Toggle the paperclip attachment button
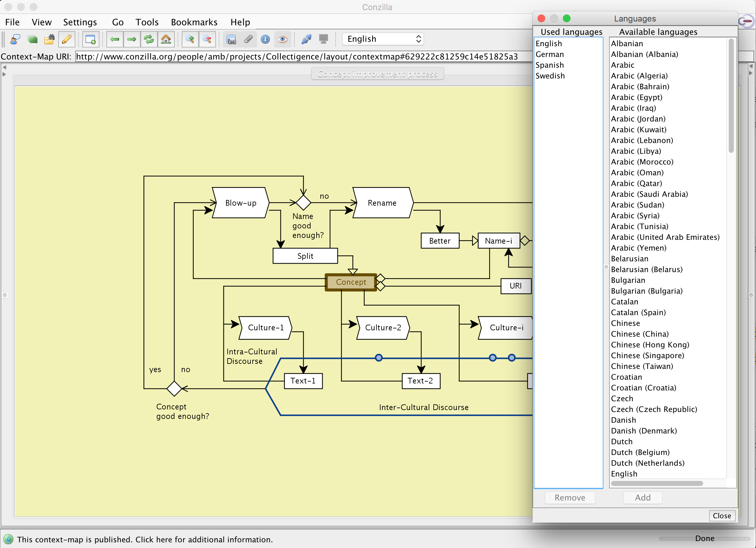The image size is (756, 548). (x=248, y=39)
